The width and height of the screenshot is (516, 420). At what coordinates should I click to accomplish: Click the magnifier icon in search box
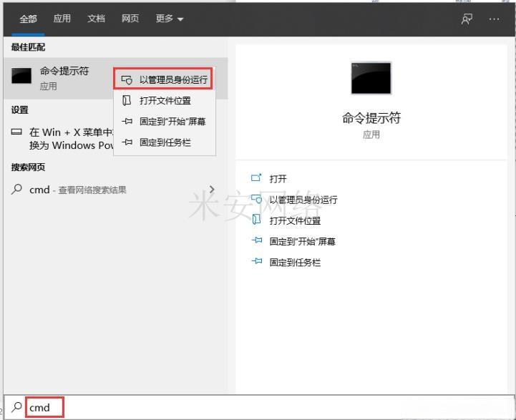16,407
